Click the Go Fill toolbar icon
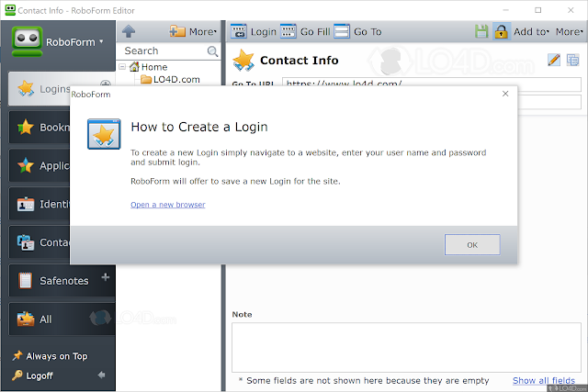This screenshot has width=588, height=392. tap(288, 31)
